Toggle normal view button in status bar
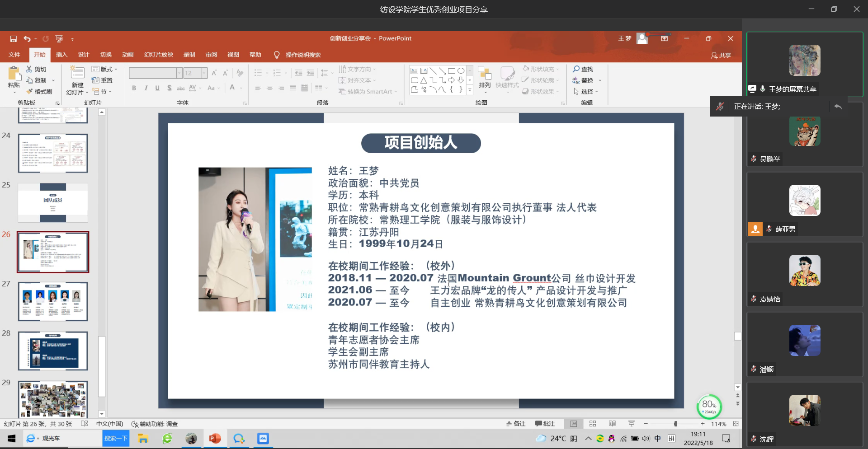Screen dimensions: 868x449 point(574,424)
